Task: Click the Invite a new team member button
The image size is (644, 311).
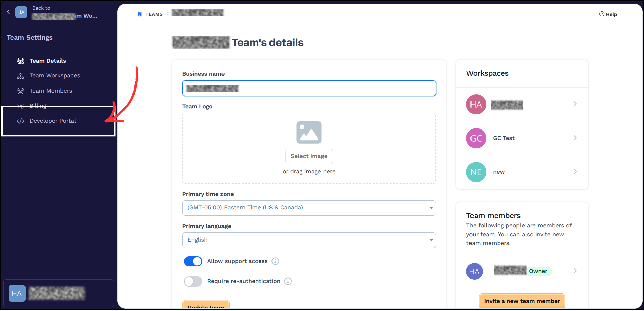Action: (522, 301)
